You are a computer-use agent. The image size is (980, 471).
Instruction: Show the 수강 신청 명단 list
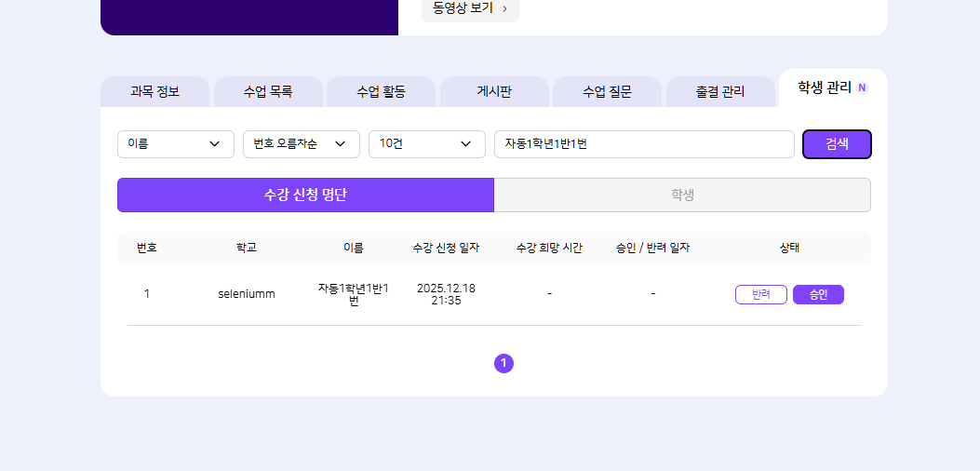click(x=305, y=195)
